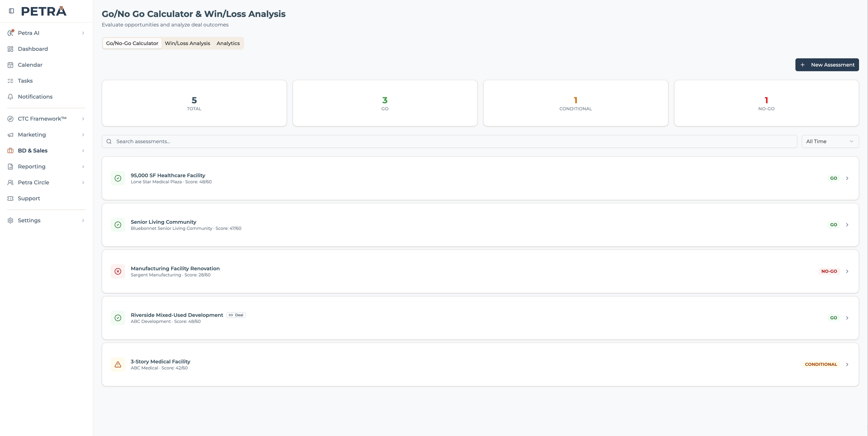Click the Tasks checklist icon
The image size is (868, 436).
coord(10,81)
